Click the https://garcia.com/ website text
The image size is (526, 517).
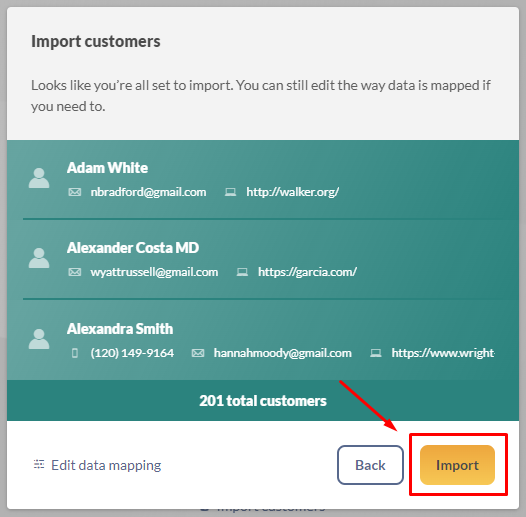(307, 272)
